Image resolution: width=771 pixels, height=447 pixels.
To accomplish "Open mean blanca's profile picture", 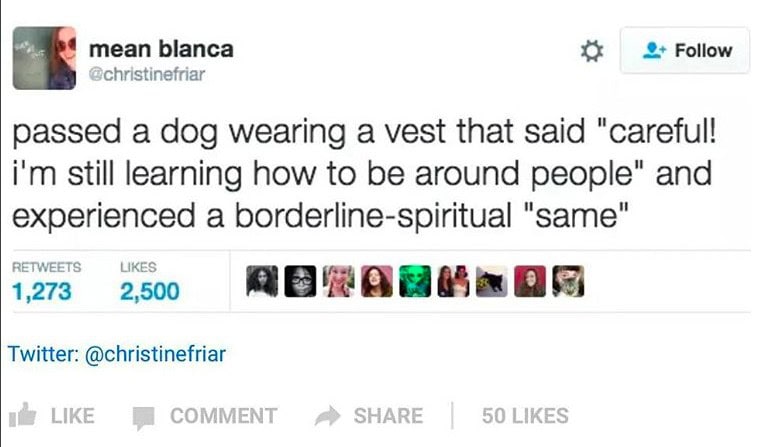I will pyautogui.click(x=44, y=58).
